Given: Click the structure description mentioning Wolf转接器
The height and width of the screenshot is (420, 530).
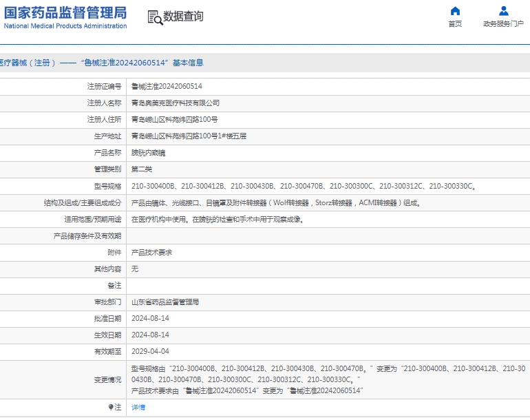Looking at the screenshot, I should tap(276, 202).
